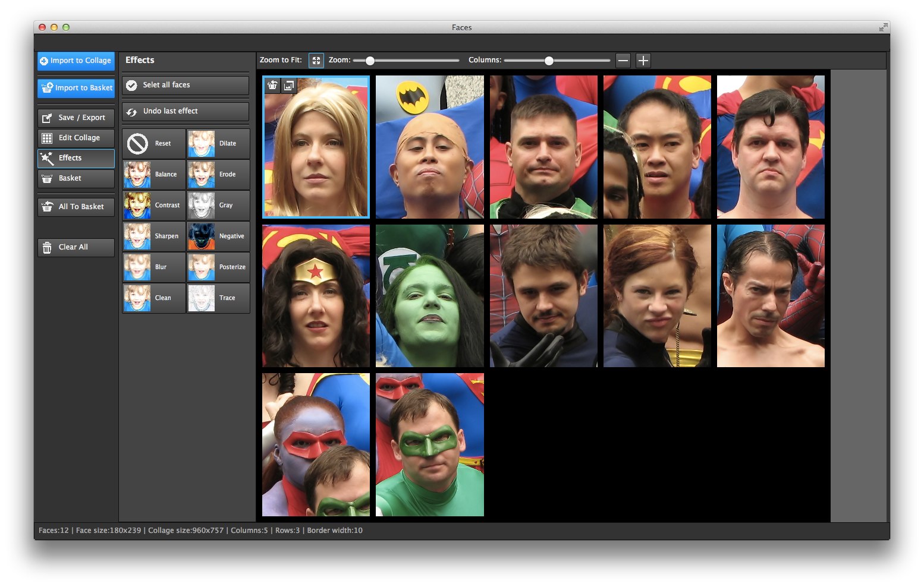Apply the Posterize effect
Viewport: 924px width, 587px height.
218,267
